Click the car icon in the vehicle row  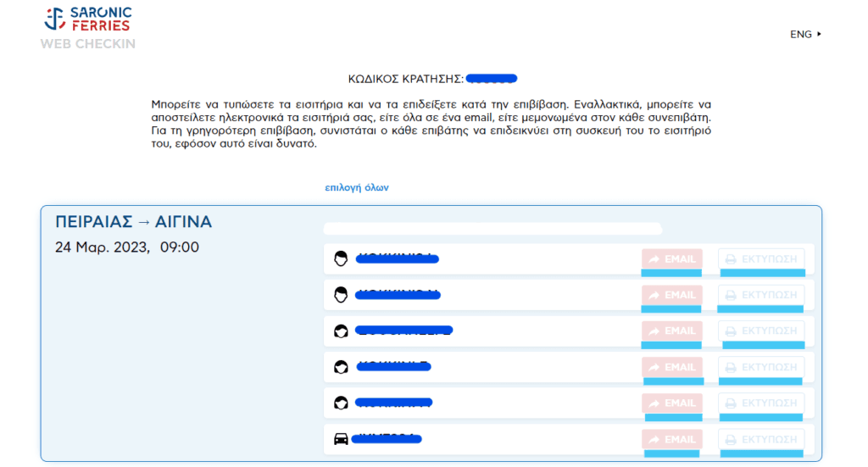[341, 439]
